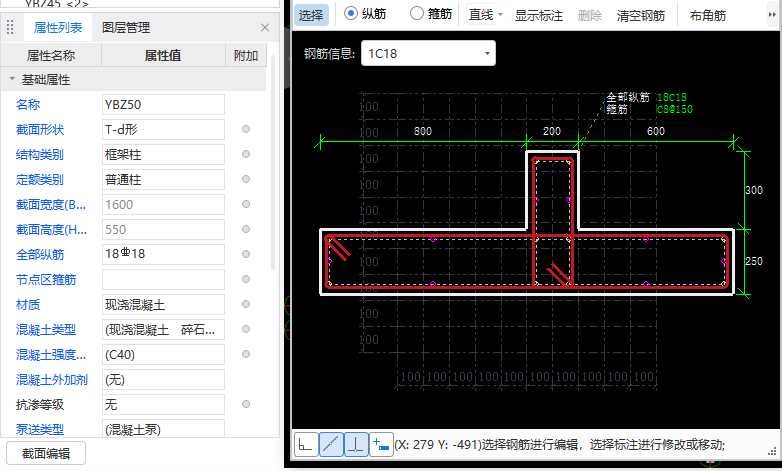The width and height of the screenshot is (782, 471).
Task: Toggle attach circle for 混凝土类型 row
Action: (x=246, y=329)
